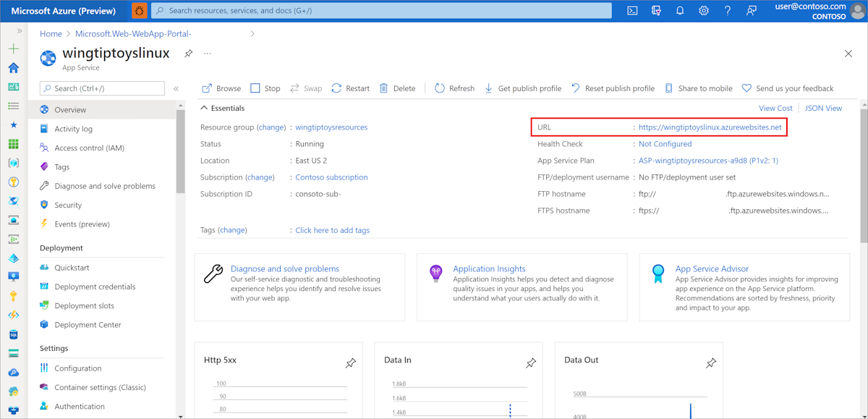The width and height of the screenshot is (868, 419).
Task: Expand the breadcrumb chevron after Microsoft.Web-WebApp-Portal-
Action: point(252,33)
